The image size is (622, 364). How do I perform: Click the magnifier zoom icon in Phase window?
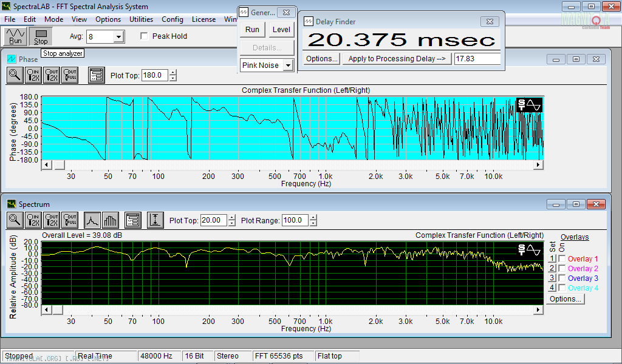(15, 76)
